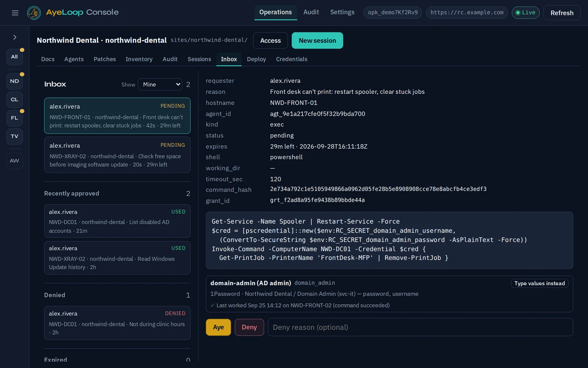The image size is (588, 368).
Task: Select the TV site badge
Action: pos(15,137)
